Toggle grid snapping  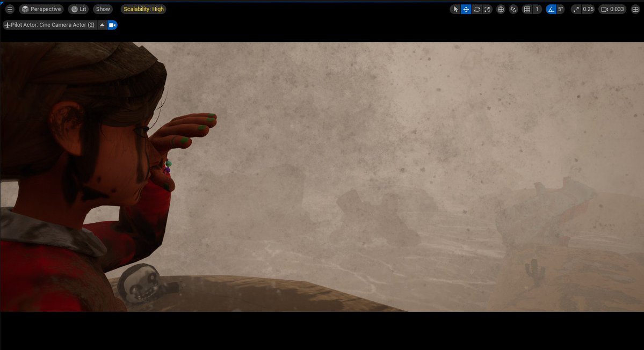click(x=527, y=9)
